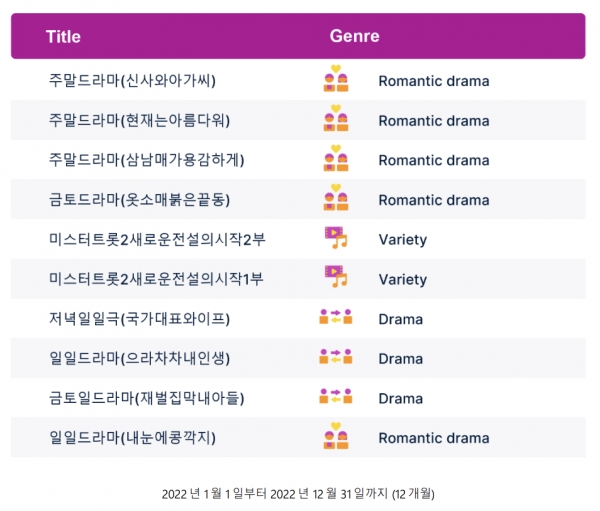
Task: Click drama icon in 재벌집막내아들 row
Action: [x=336, y=396]
